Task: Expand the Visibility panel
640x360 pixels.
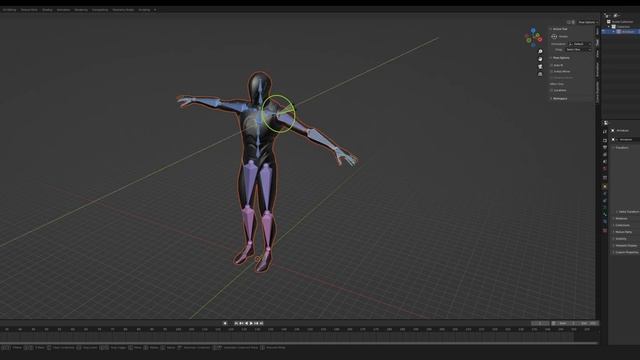Action: click(x=621, y=239)
